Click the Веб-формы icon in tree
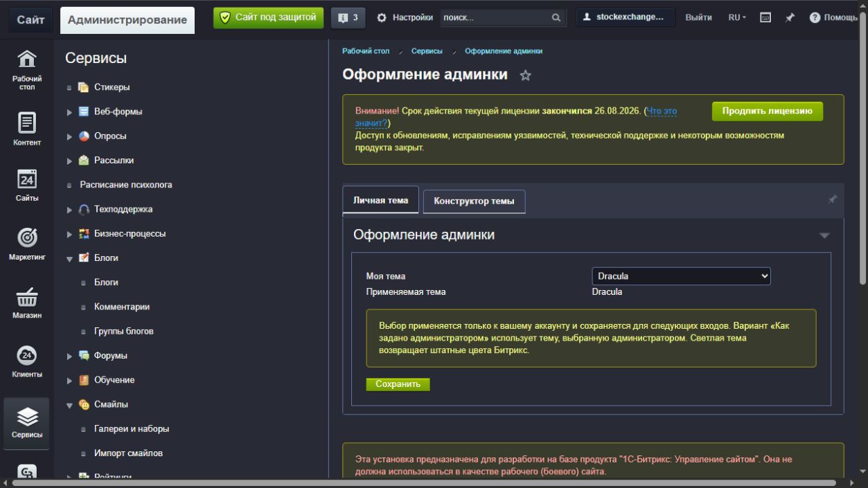This screenshot has height=488, width=868. [83, 111]
